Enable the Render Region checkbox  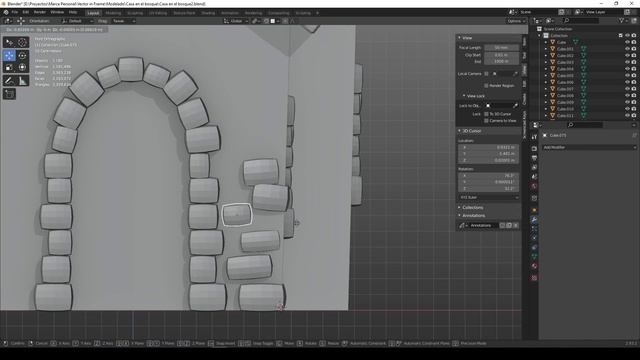pyautogui.click(x=486, y=86)
